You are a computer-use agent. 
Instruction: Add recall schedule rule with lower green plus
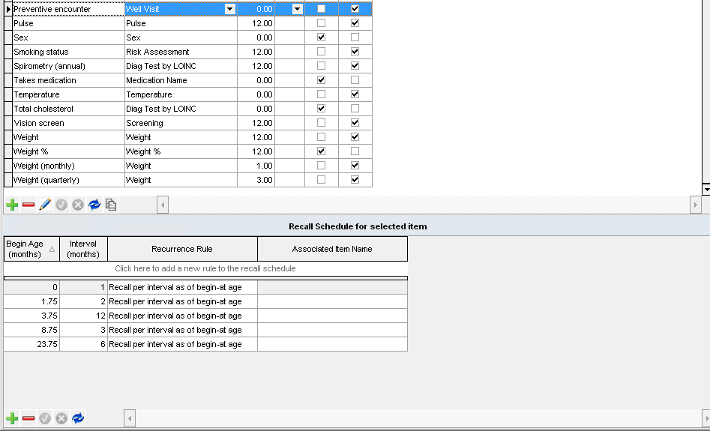click(x=12, y=418)
